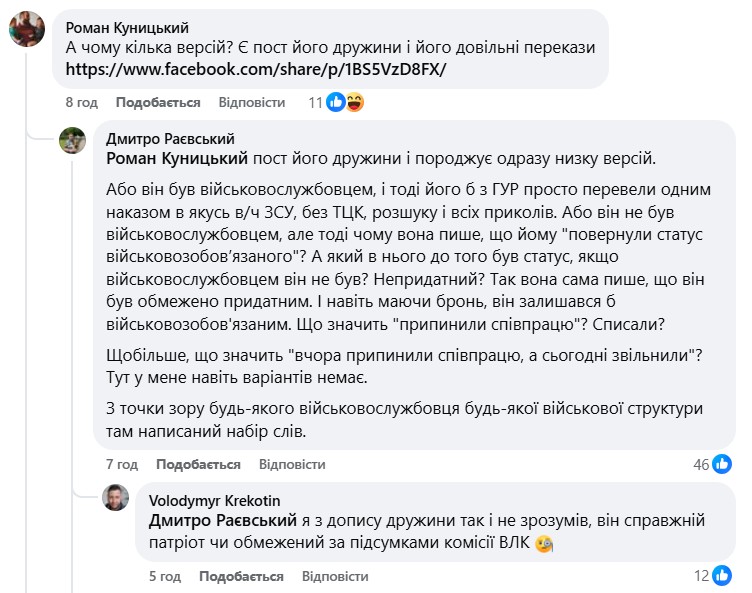Open Volodymyr Krekotin's commenter name link
752x593 pixels.
[215, 500]
